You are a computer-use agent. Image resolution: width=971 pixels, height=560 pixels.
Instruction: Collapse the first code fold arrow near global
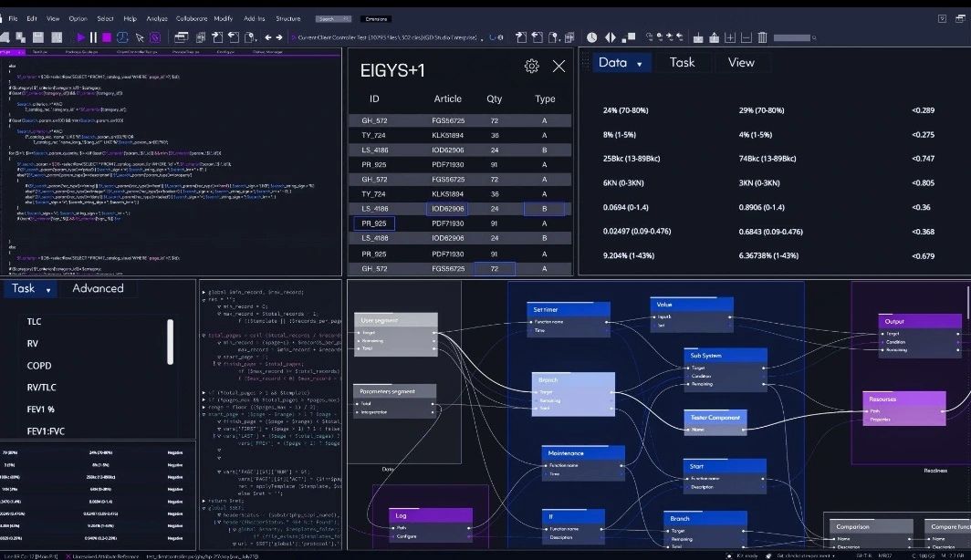pos(204,292)
